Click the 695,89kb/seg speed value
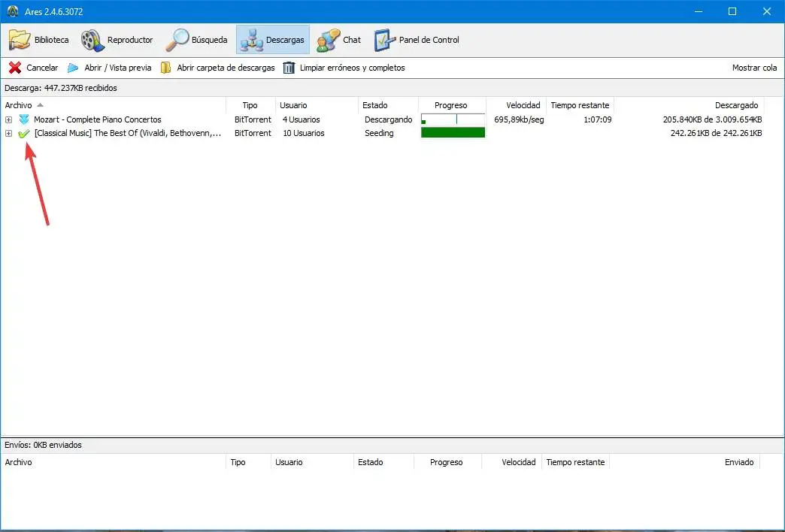785x532 pixels. pyautogui.click(x=519, y=119)
